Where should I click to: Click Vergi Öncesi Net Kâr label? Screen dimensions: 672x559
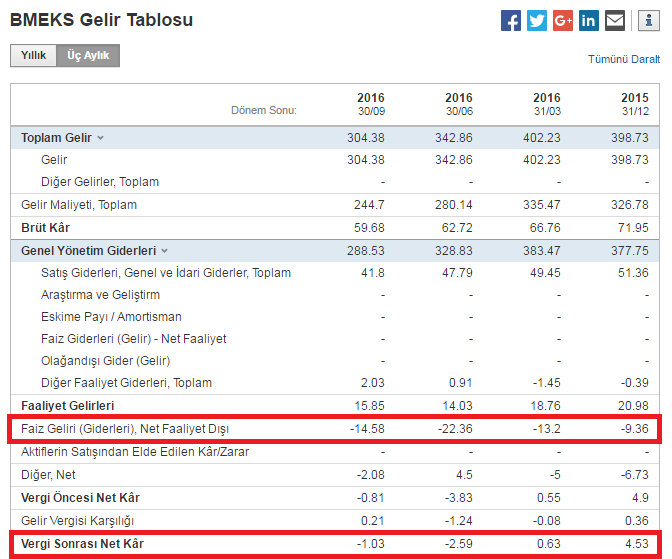click(80, 498)
